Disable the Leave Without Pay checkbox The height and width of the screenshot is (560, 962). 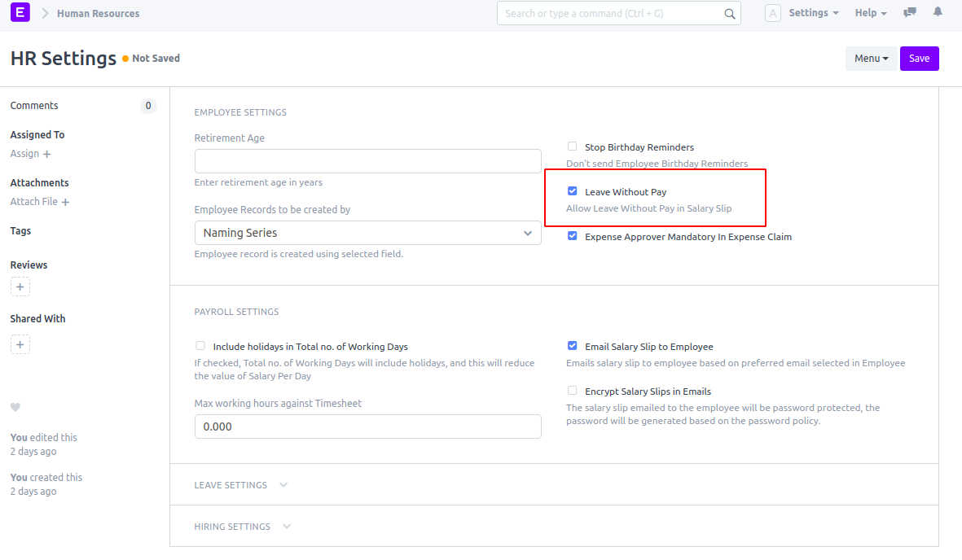pyautogui.click(x=572, y=190)
